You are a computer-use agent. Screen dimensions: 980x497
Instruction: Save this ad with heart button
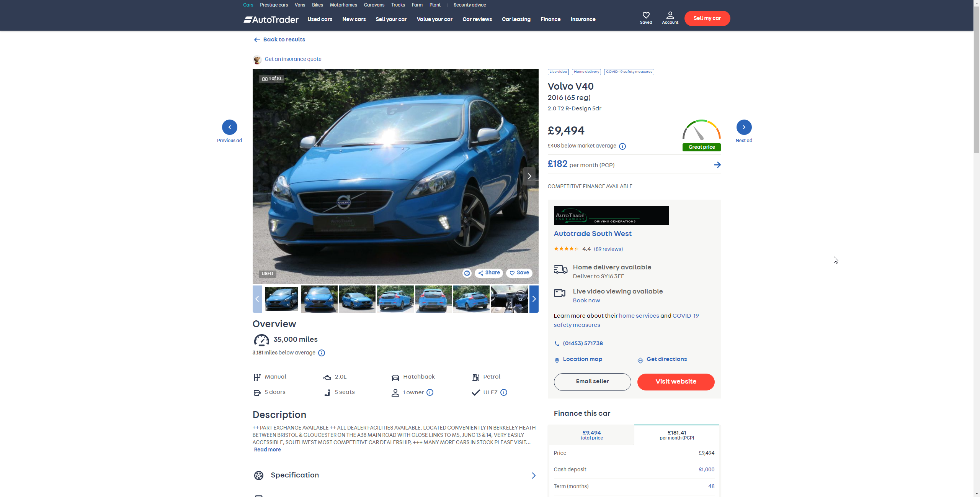[519, 273]
